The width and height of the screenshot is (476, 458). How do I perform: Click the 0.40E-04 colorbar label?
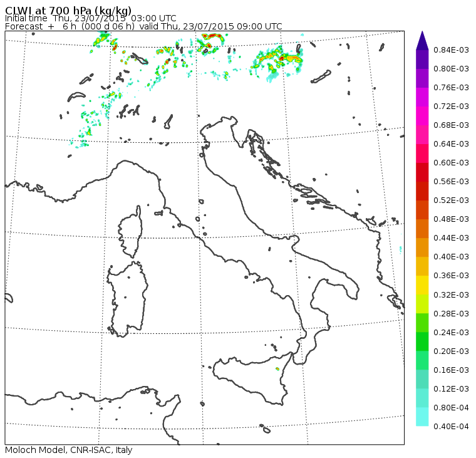[451, 427]
